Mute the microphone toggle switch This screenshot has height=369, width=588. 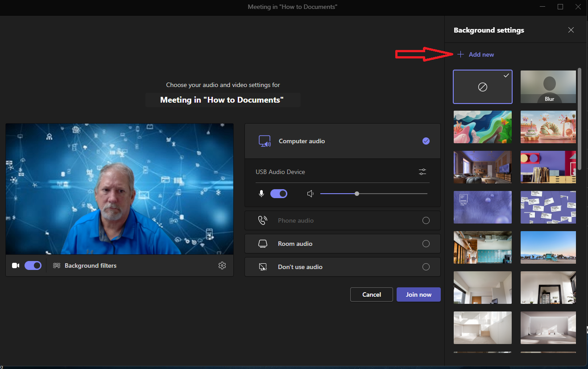pyautogui.click(x=279, y=194)
